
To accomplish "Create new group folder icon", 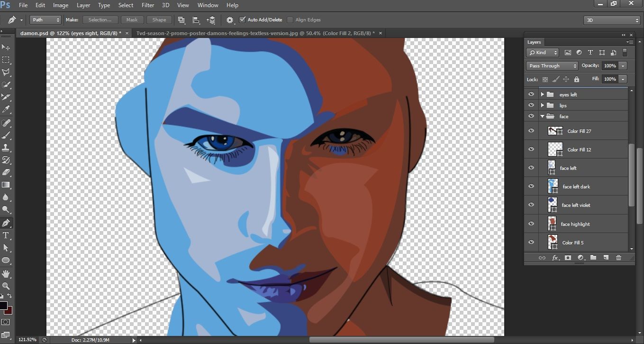I will click(593, 258).
